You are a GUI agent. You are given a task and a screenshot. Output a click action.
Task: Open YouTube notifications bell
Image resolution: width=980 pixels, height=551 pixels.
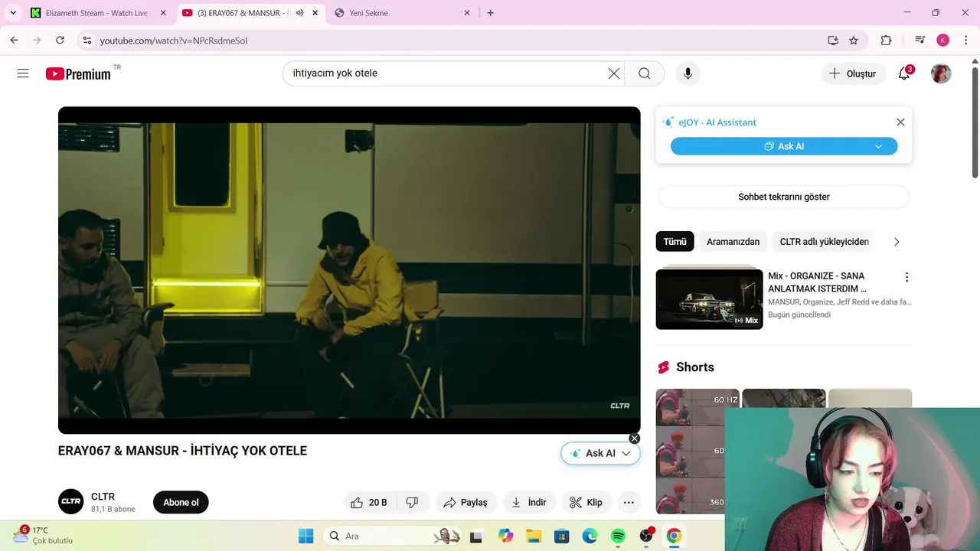[904, 73]
